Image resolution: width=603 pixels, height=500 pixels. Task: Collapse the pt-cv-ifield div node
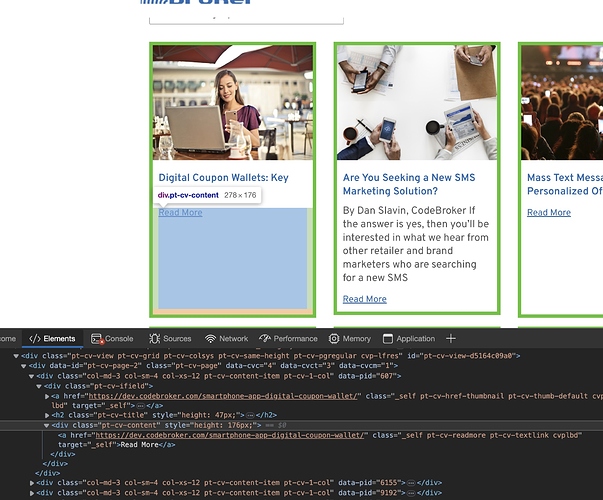point(39,386)
